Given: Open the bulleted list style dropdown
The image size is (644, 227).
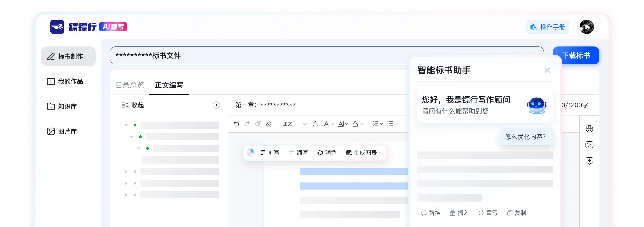Looking at the screenshot, I should coord(396,124).
